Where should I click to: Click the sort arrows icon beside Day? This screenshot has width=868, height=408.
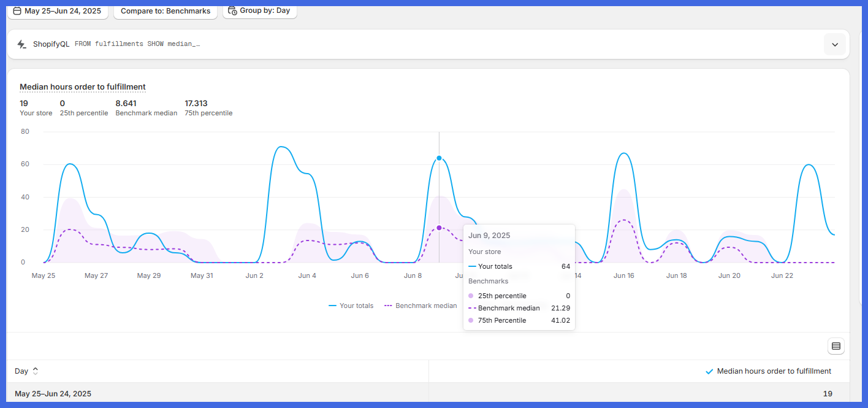point(36,371)
